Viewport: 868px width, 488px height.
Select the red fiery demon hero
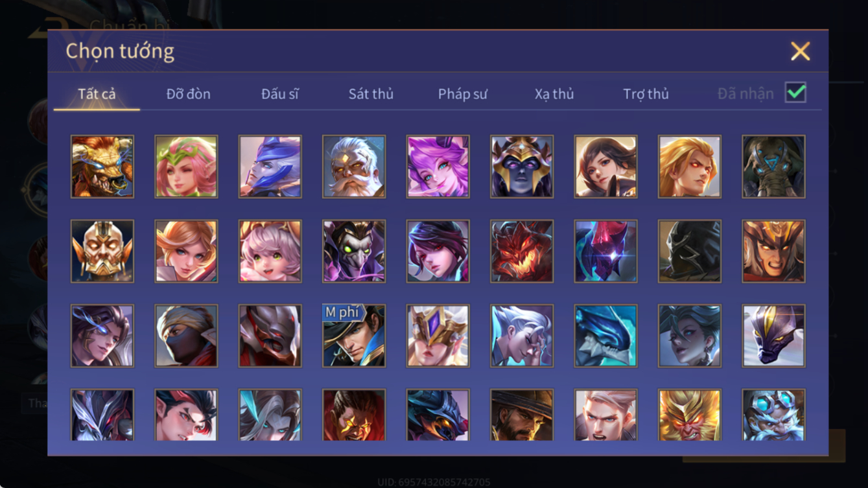click(522, 251)
